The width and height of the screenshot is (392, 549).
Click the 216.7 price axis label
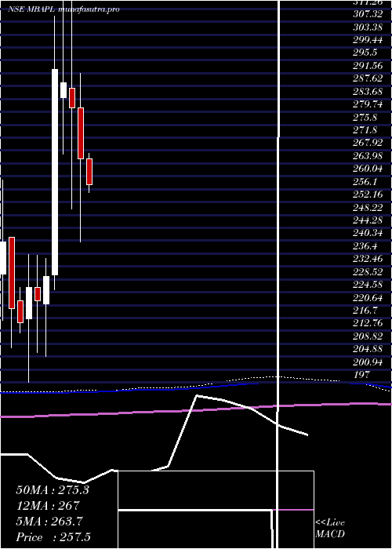pyautogui.click(x=365, y=311)
